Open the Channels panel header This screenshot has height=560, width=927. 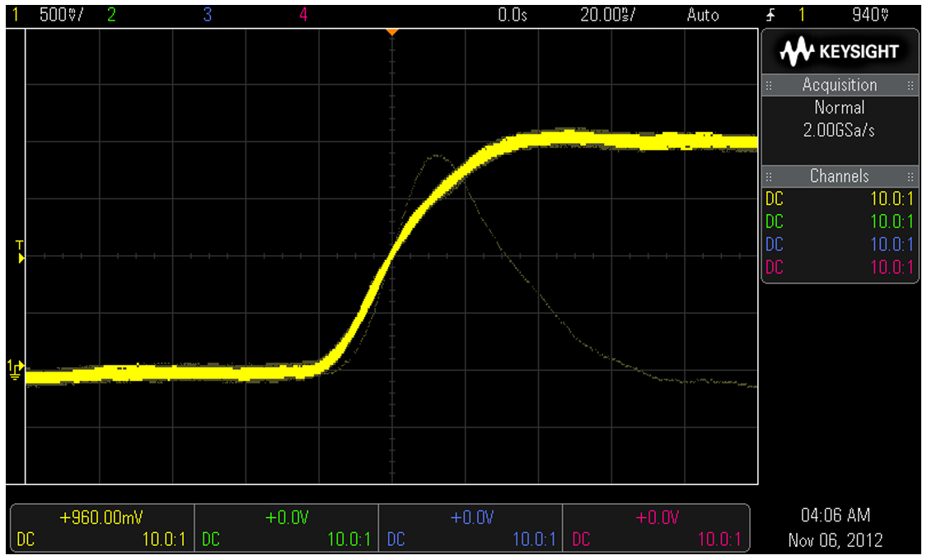840,176
